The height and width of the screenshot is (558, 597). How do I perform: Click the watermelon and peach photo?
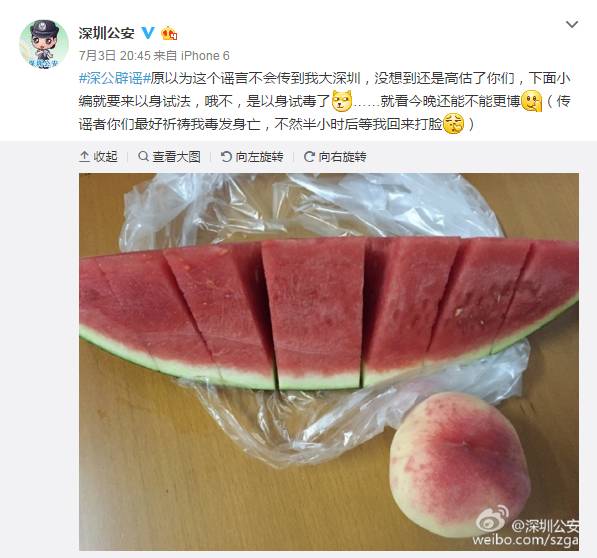click(329, 362)
